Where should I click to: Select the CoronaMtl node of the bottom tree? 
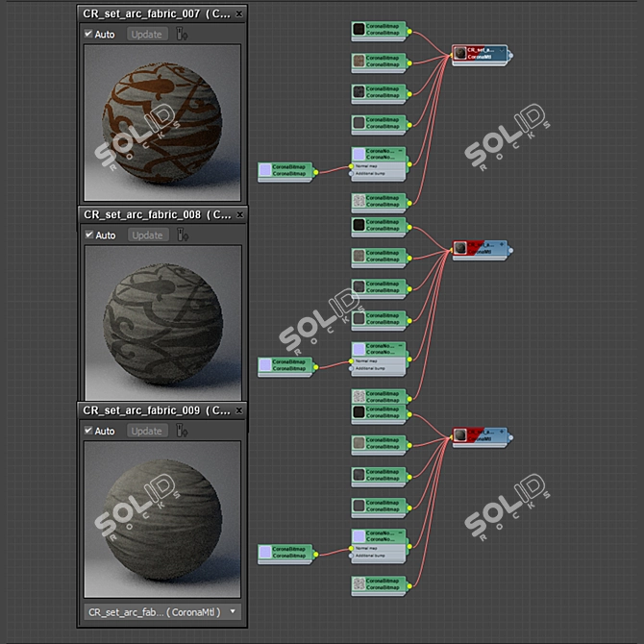click(480, 435)
